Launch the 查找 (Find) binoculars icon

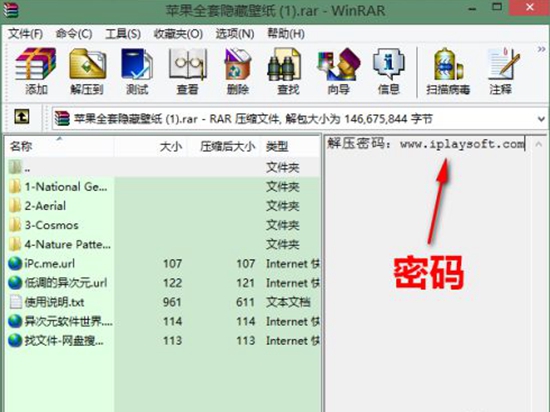click(288, 72)
